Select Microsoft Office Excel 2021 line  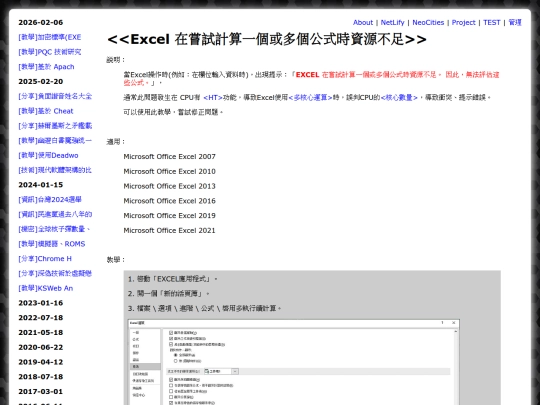(169, 230)
